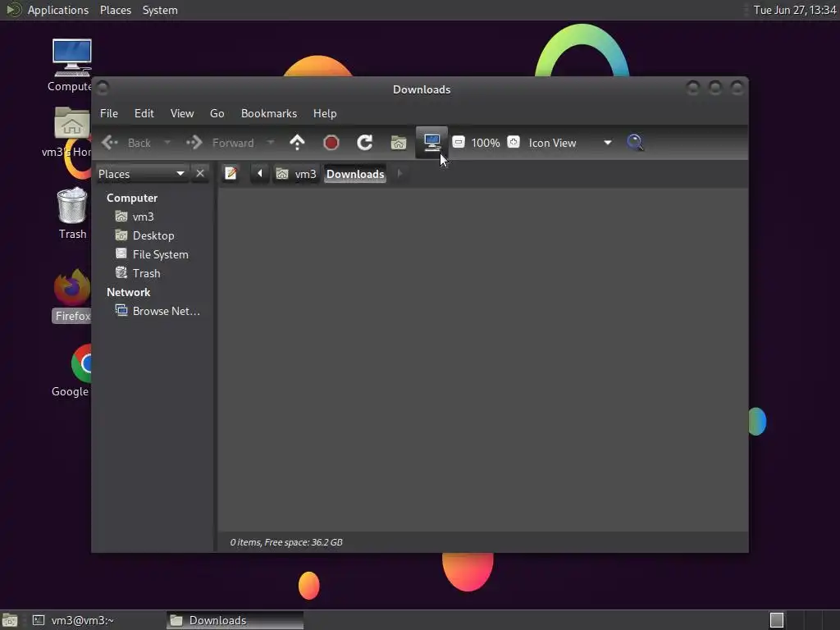Screen dimensions: 840x630
Task: Open Back history dropdown arrow
Action: click(167, 143)
